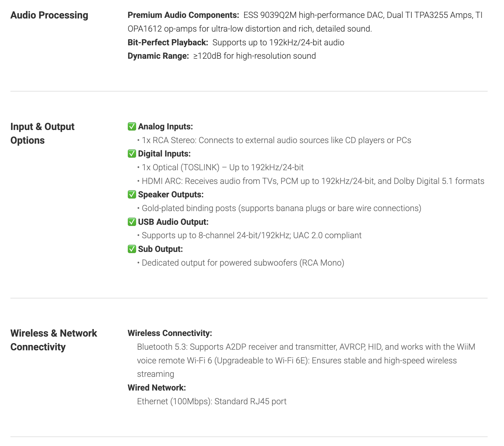The height and width of the screenshot is (446, 504).
Task: Click the green checkmark beside Sub Output
Action: (132, 249)
